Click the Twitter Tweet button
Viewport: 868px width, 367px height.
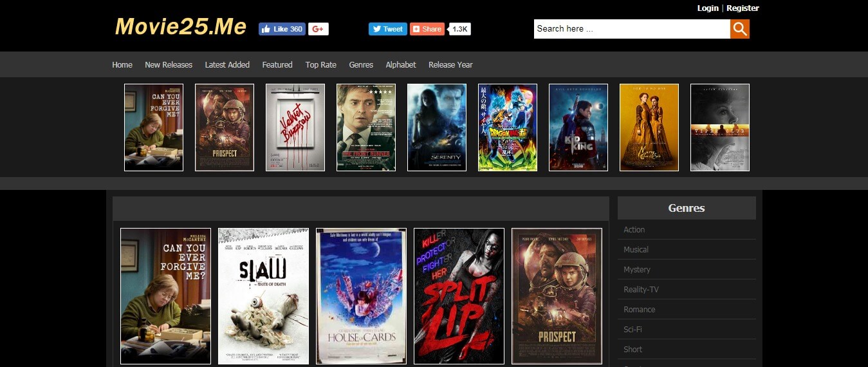(x=387, y=29)
